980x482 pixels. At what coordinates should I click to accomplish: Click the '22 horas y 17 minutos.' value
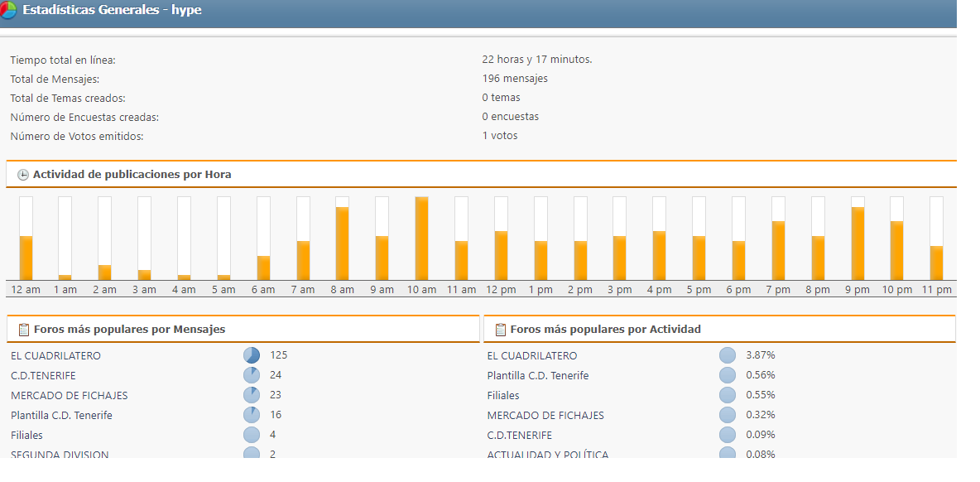coord(537,60)
